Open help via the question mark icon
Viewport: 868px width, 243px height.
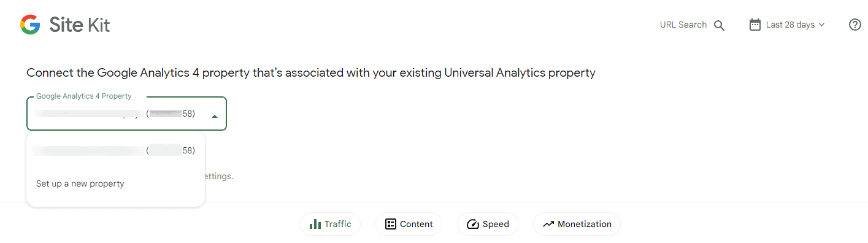tap(855, 25)
